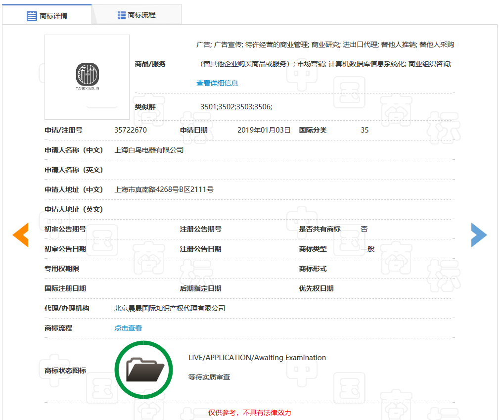This screenshot has width=504, height=420.
Task: Click the grid list icon on 商标流程 tab
Action: tap(121, 15)
